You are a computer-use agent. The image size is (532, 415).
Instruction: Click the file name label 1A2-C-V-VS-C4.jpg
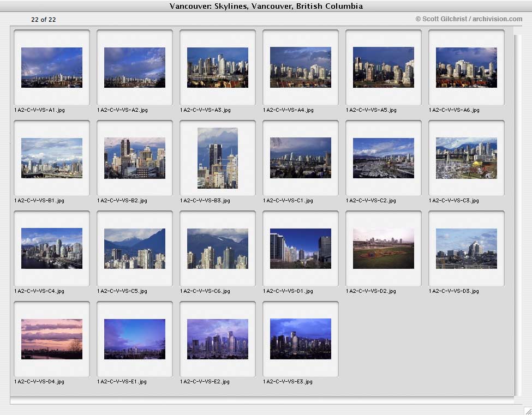39,291
